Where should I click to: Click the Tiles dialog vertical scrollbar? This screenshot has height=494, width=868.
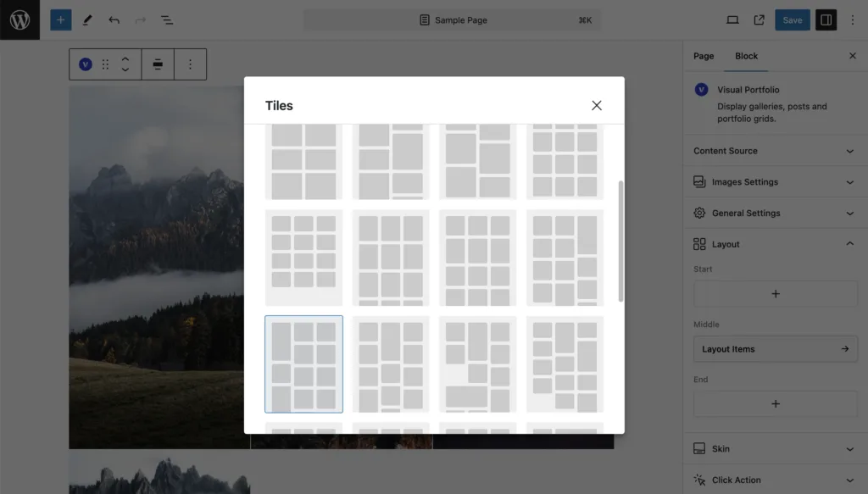point(620,241)
